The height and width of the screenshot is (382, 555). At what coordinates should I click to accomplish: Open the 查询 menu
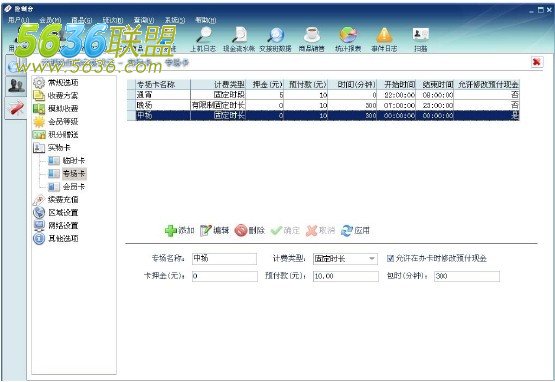click(144, 20)
